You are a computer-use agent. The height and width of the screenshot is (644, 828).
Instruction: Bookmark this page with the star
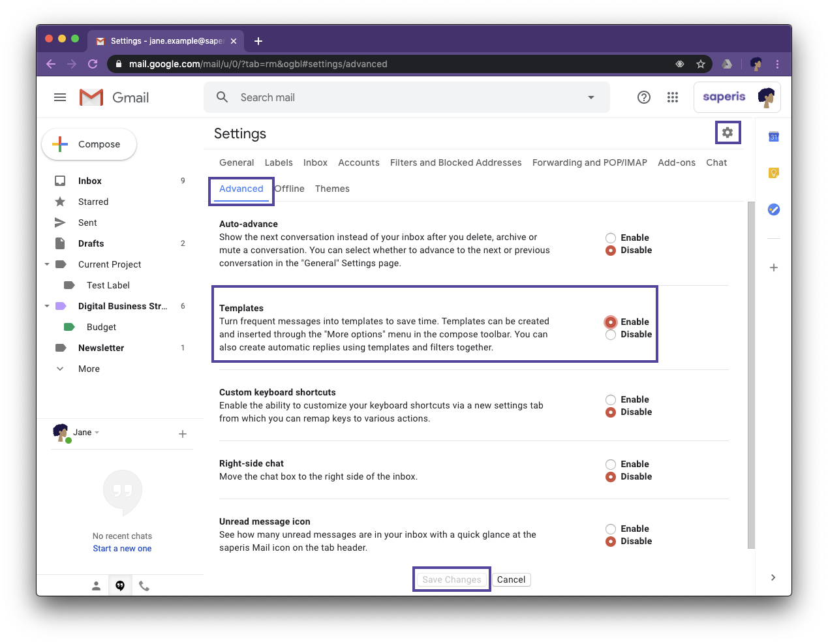(701, 64)
